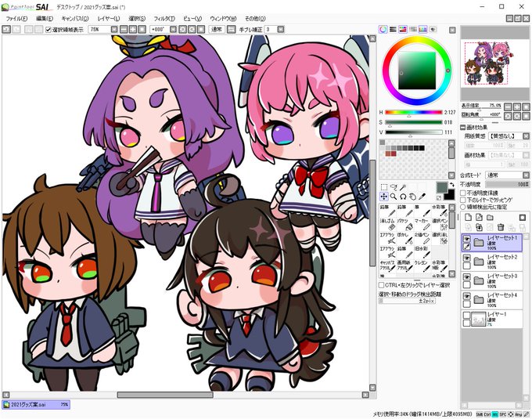Screen dimensions: 532x419
Task: Choose the ぼかし blur brush
Action: [404, 238]
